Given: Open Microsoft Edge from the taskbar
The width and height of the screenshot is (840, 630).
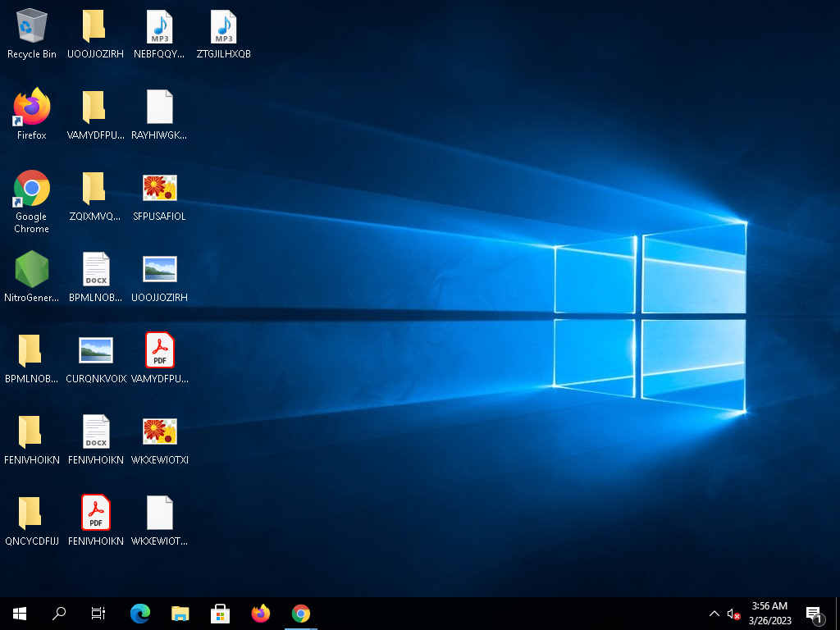Looking at the screenshot, I should coord(140,614).
